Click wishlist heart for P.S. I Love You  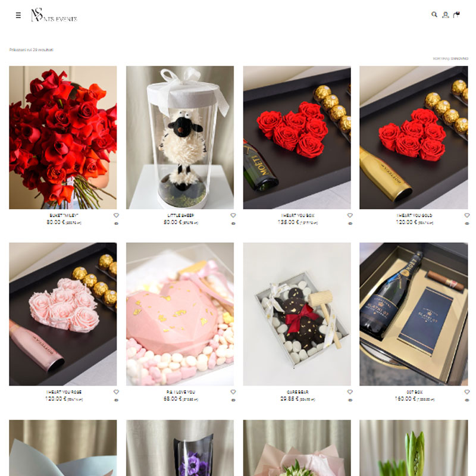(x=233, y=392)
